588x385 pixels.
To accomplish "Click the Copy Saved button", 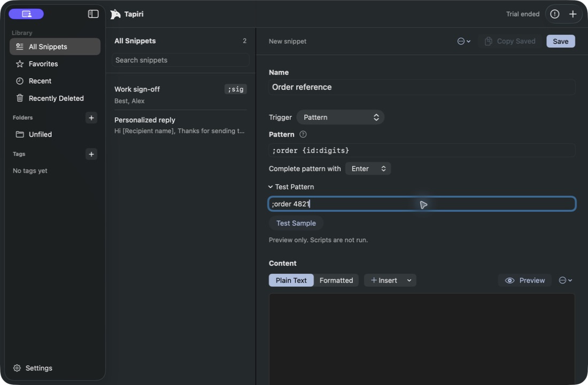I will pyautogui.click(x=510, y=41).
